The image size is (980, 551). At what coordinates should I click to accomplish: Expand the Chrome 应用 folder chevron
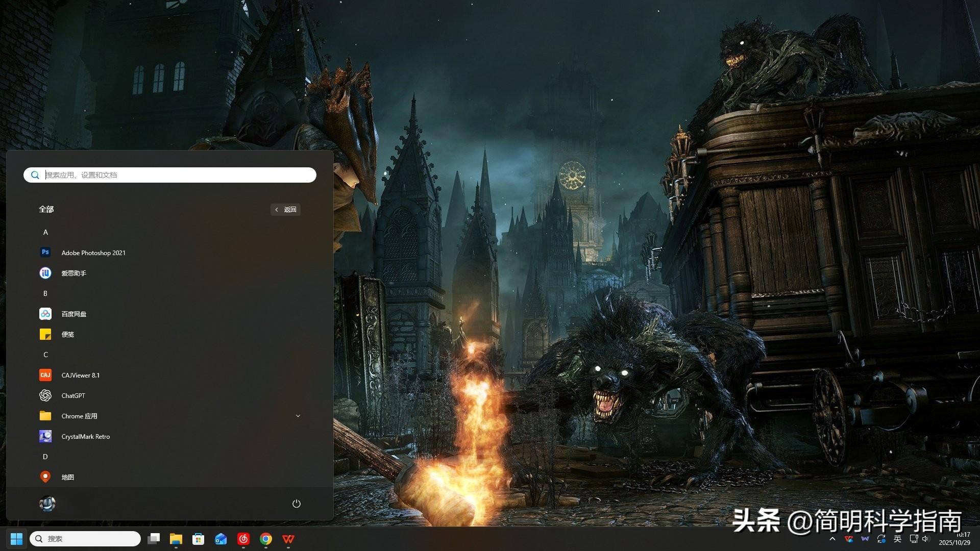[x=298, y=416]
